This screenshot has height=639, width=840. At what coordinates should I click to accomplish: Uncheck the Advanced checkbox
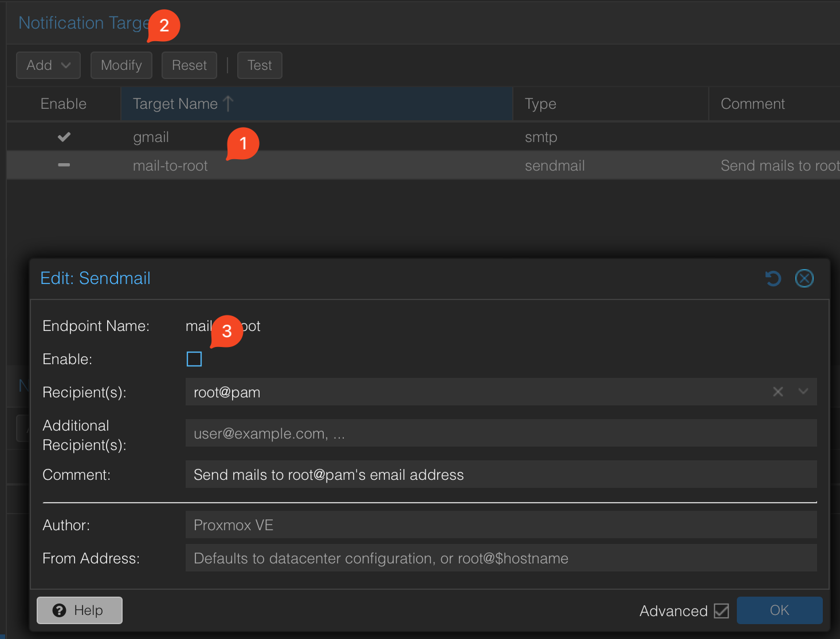click(721, 611)
